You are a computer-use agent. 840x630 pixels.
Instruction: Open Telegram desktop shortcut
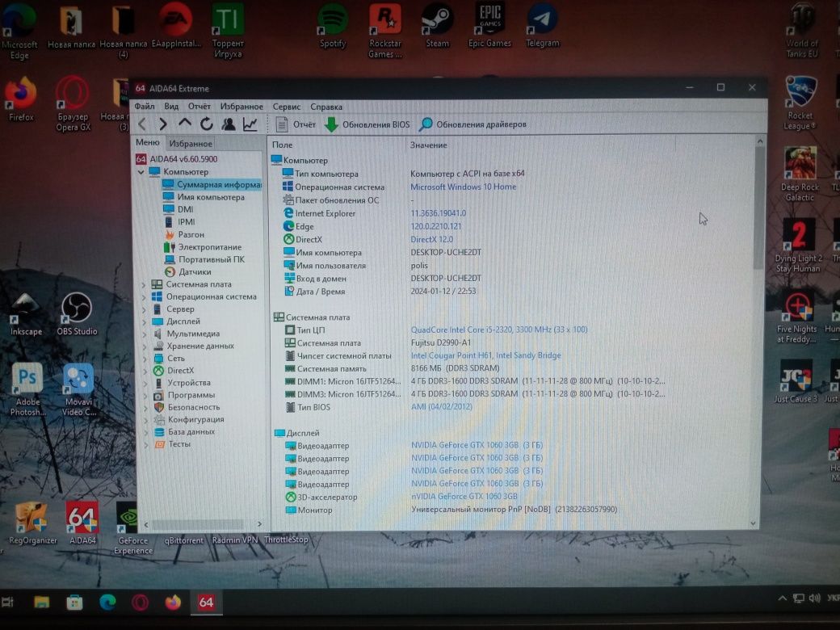click(542, 27)
